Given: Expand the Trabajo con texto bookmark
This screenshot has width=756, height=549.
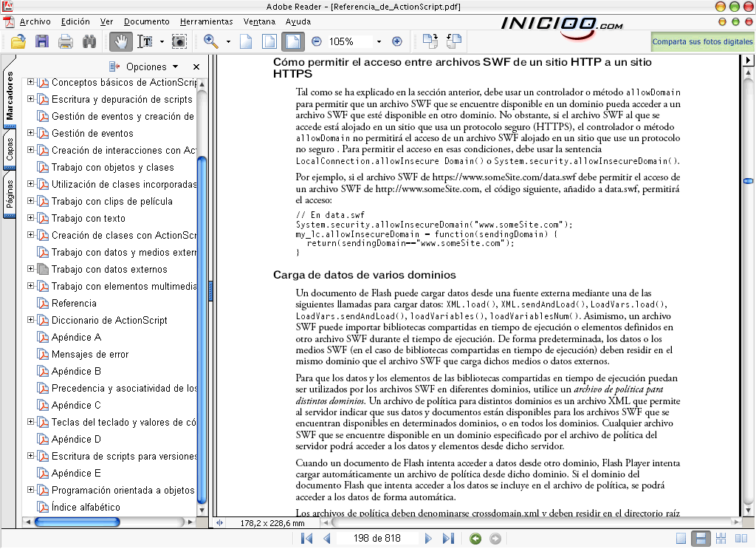Looking at the screenshot, I should point(30,217).
